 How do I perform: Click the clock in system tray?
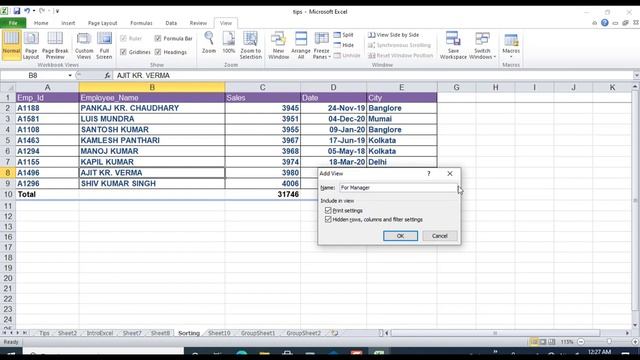click(600, 352)
